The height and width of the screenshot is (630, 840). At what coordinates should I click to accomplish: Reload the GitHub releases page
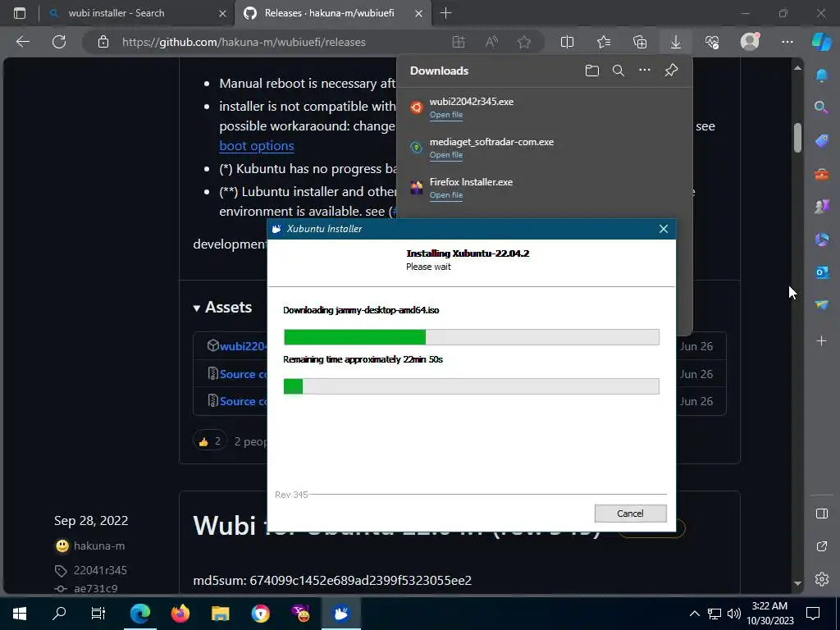tap(59, 42)
